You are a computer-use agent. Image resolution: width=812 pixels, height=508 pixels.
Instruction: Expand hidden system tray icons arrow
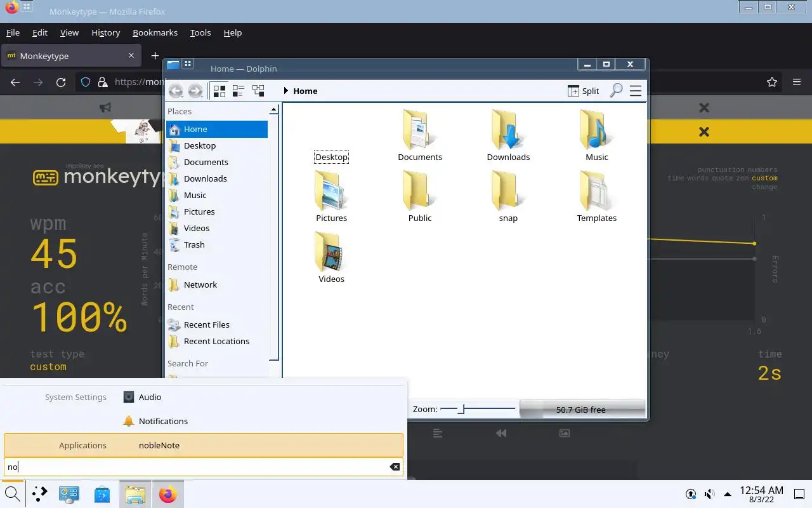tap(728, 494)
